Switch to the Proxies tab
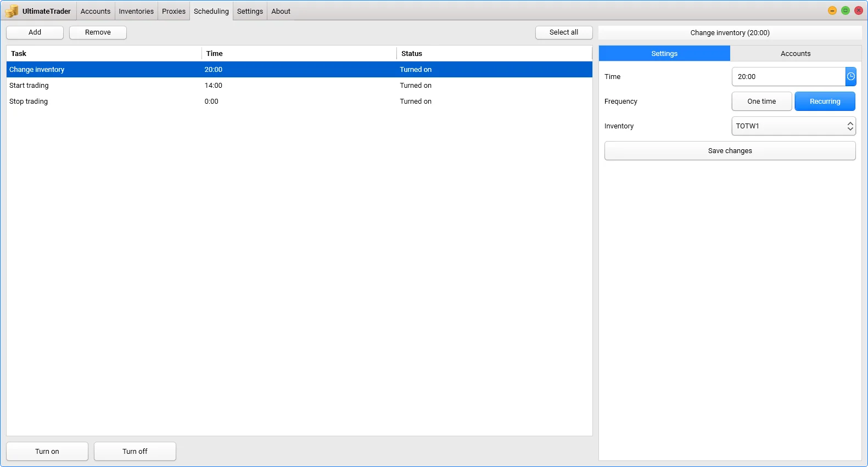Viewport: 868px width, 467px height. pos(173,11)
